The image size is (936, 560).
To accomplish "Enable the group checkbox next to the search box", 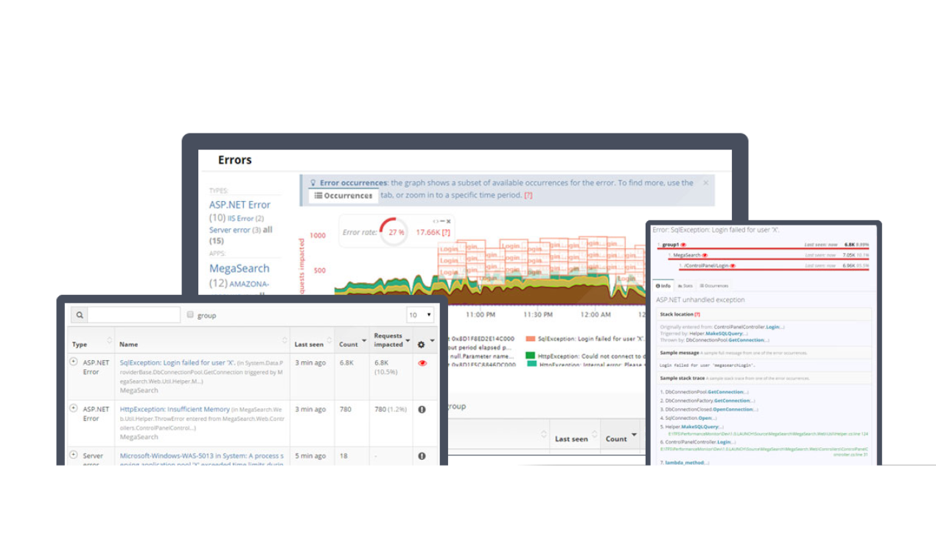I will pos(189,315).
